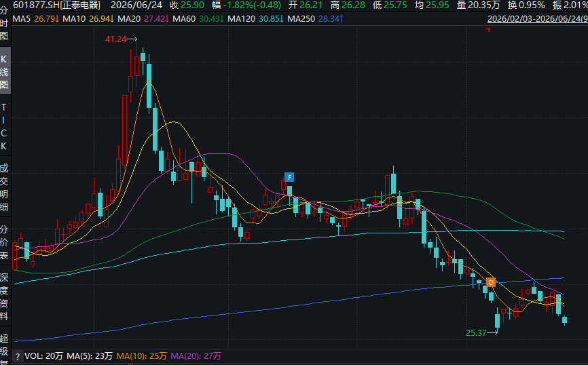Click the tallest red candle near 41.24 peak
The image size is (588, 365).
[124, 130]
